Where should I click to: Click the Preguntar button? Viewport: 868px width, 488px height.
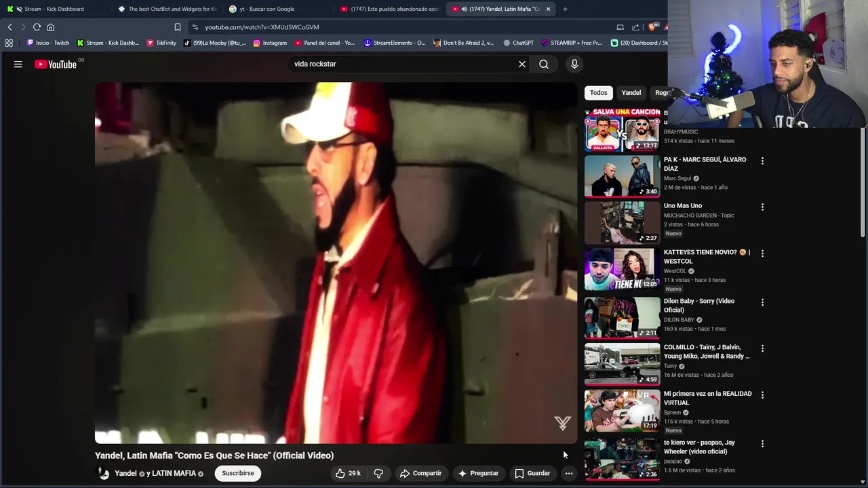click(479, 473)
